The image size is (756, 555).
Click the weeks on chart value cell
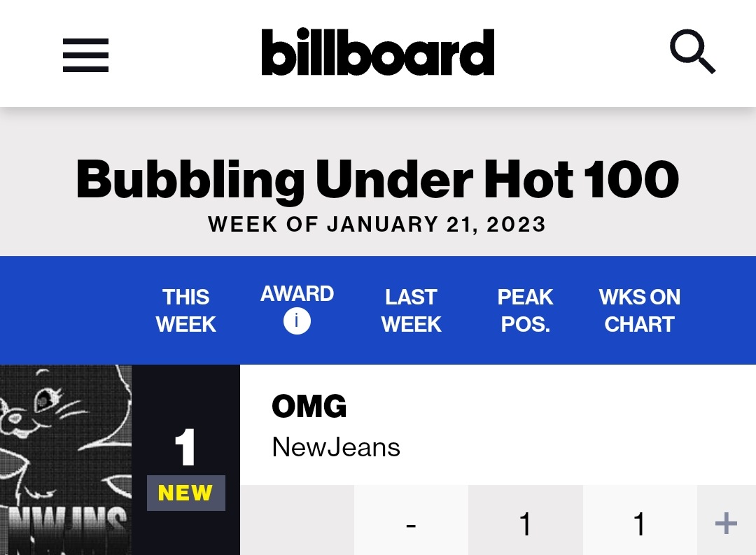(x=640, y=520)
